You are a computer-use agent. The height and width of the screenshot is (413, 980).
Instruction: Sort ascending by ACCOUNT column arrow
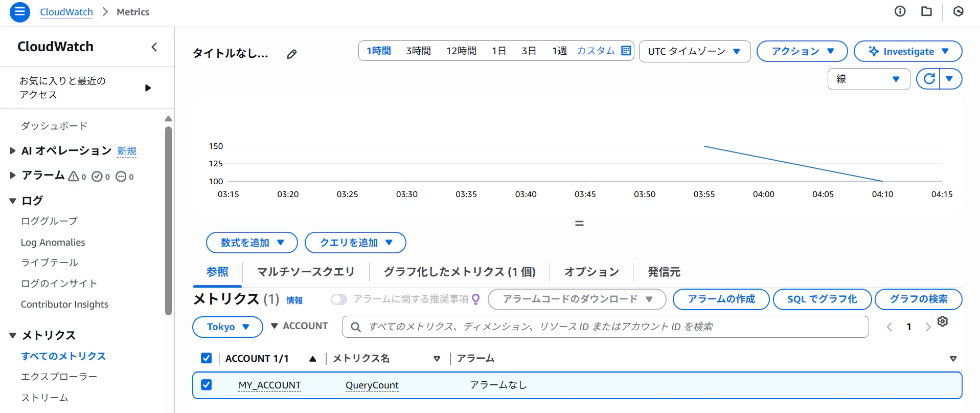point(312,359)
